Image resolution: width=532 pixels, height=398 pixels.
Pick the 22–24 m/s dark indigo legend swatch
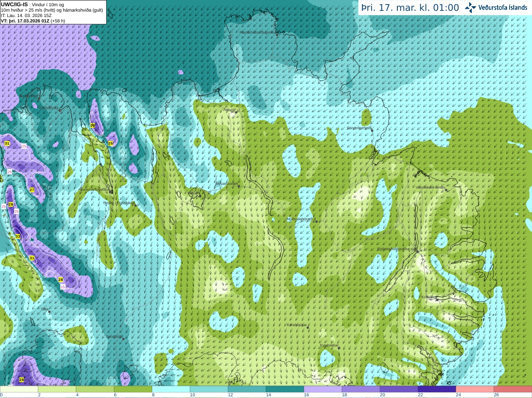click(x=437, y=389)
